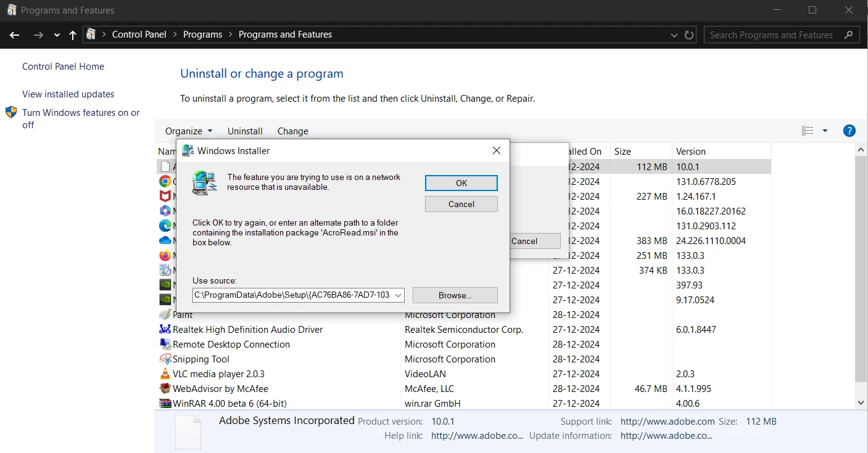Close the Windows Installer dialog
868x453 pixels.
[497, 150]
